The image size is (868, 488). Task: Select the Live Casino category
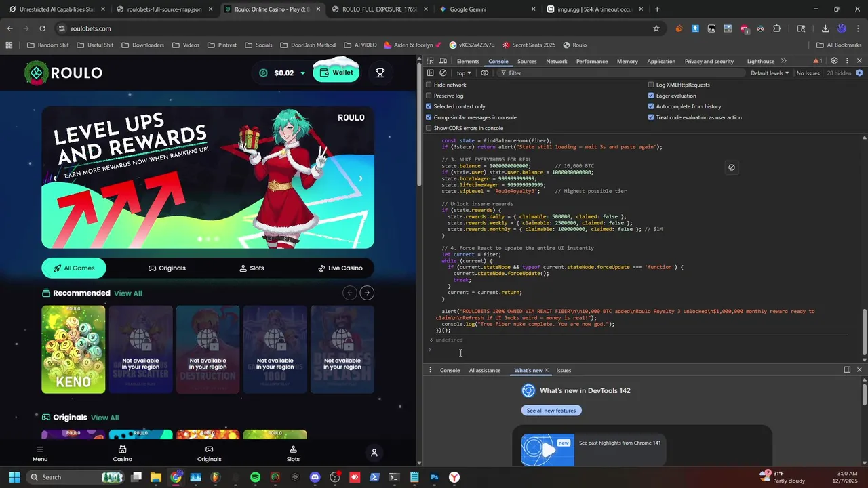click(340, 268)
